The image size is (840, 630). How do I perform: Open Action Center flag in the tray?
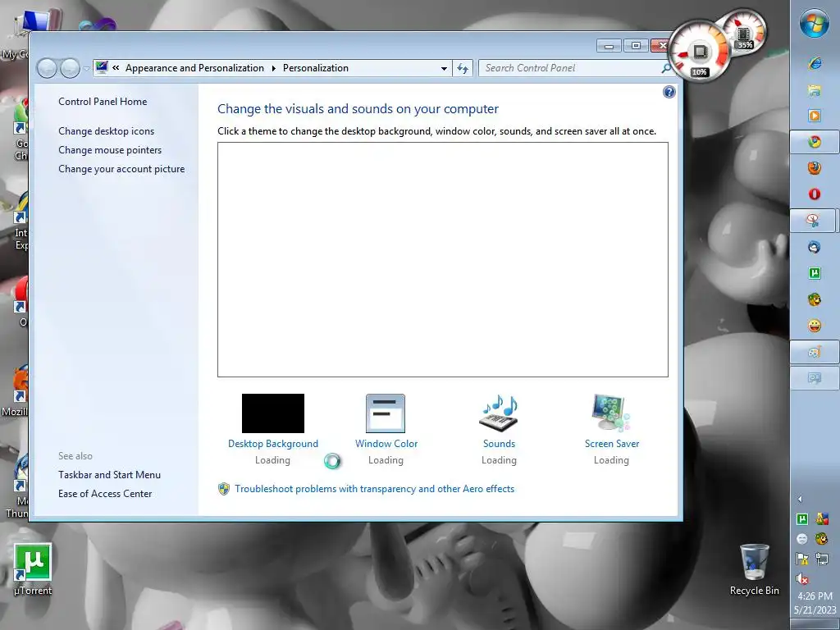coord(802,559)
